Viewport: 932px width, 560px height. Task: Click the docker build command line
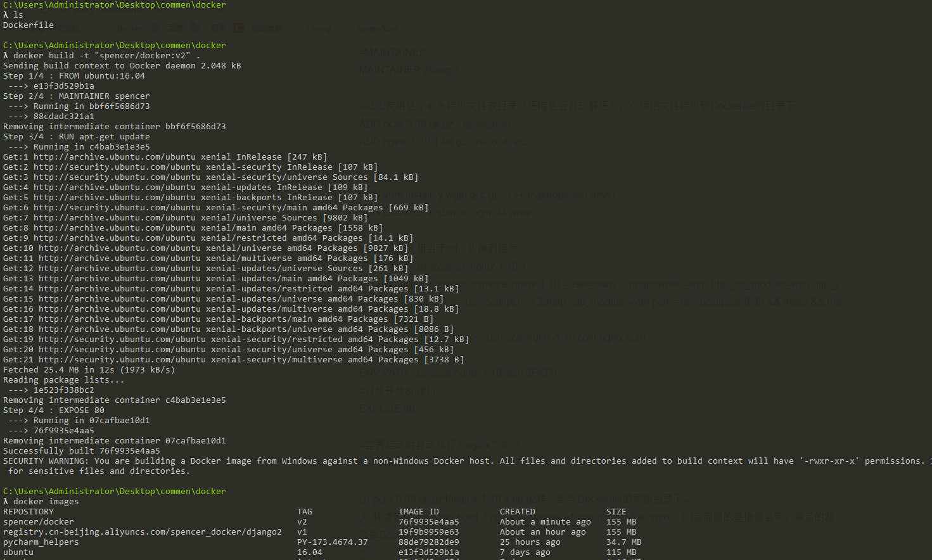[101, 56]
